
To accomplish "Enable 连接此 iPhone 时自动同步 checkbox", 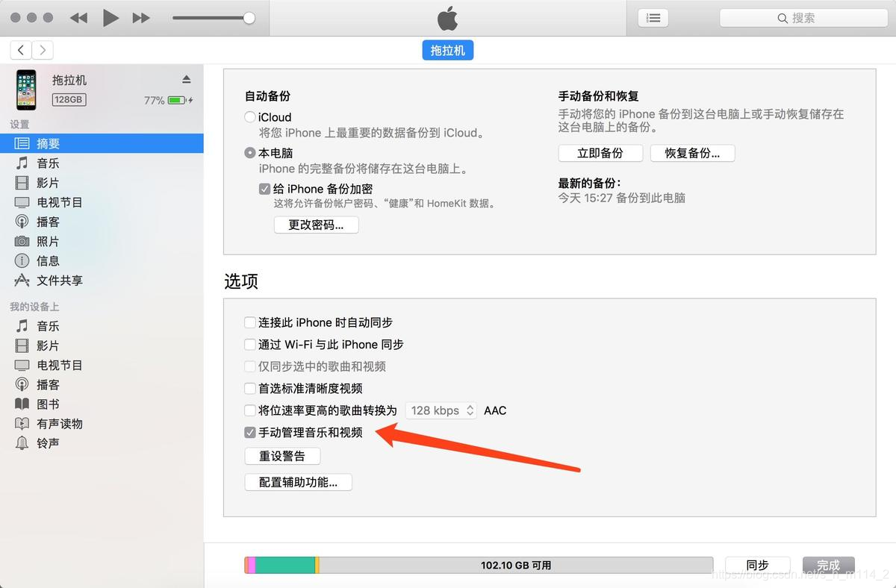I will [250, 322].
